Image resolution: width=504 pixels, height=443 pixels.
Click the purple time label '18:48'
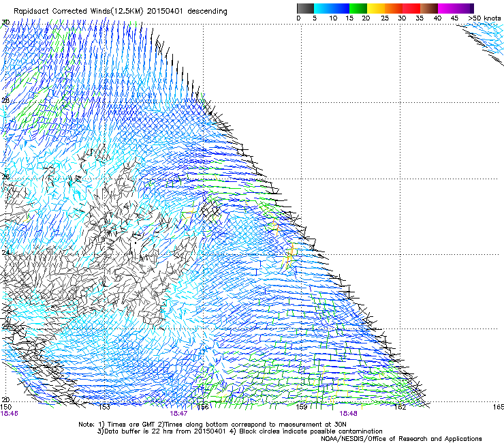(x=348, y=414)
